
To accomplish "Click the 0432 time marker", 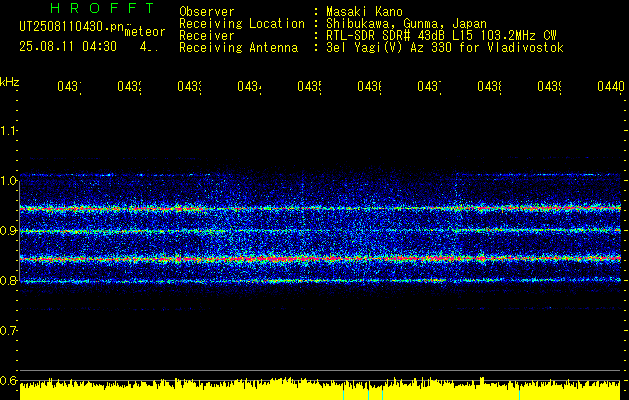I will pos(129,86).
